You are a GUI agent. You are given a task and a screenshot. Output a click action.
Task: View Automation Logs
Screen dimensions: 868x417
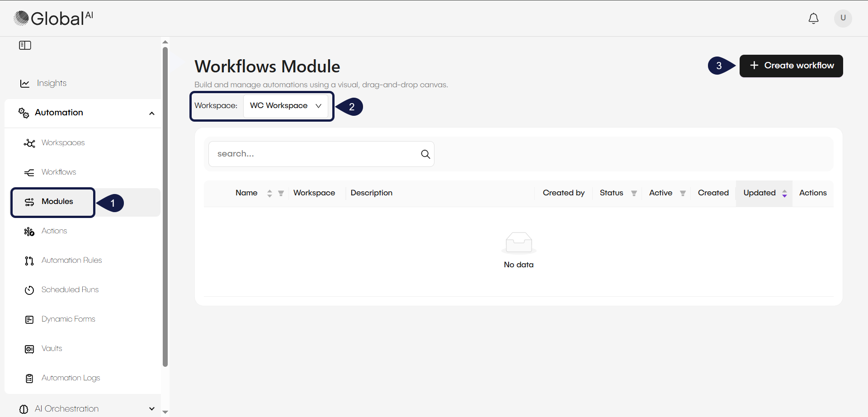(x=71, y=378)
